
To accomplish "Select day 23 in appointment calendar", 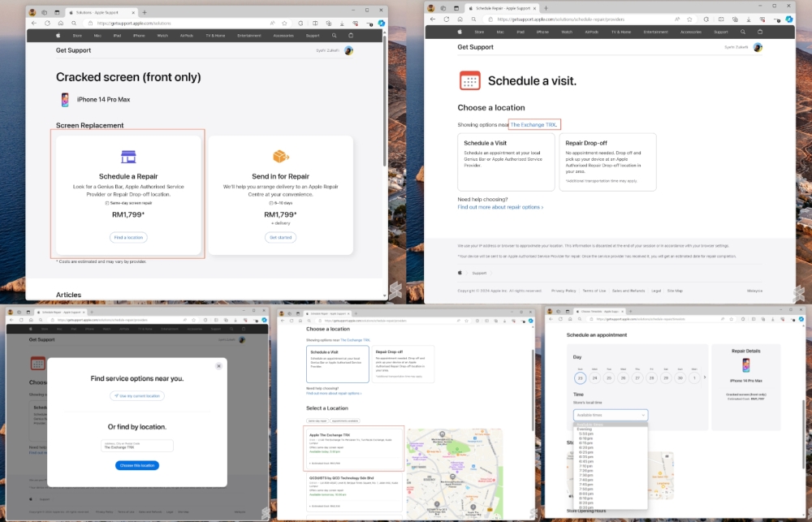I will tap(580, 378).
